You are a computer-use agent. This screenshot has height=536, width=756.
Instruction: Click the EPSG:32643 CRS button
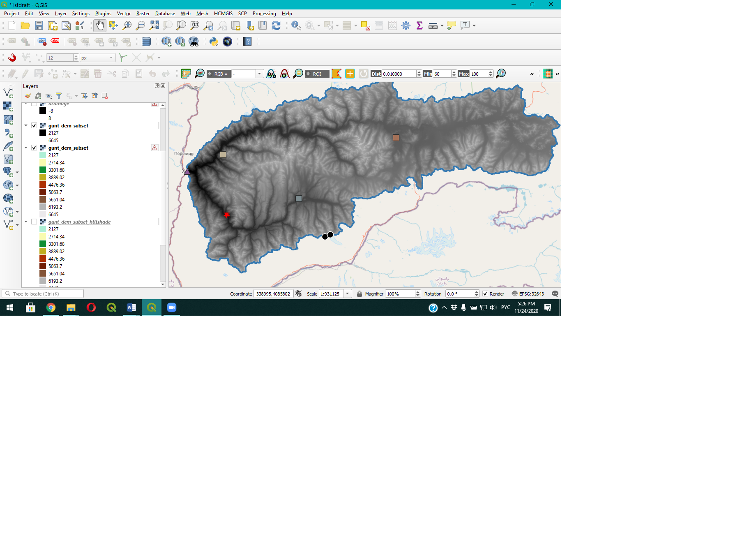pyautogui.click(x=528, y=294)
